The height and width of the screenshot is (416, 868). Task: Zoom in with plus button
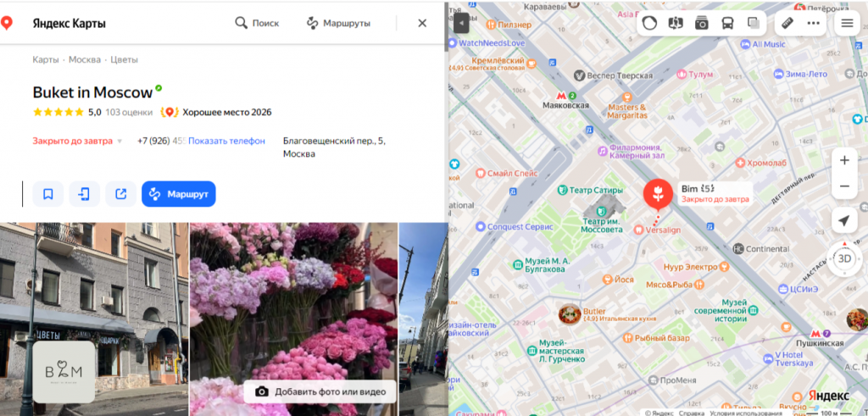click(x=844, y=160)
